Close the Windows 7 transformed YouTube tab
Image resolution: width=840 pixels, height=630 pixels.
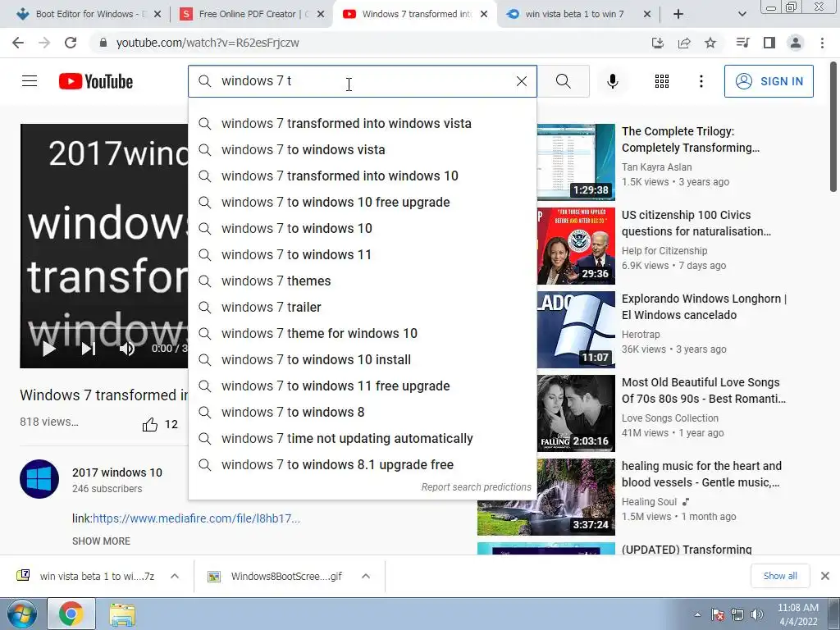[x=484, y=15]
